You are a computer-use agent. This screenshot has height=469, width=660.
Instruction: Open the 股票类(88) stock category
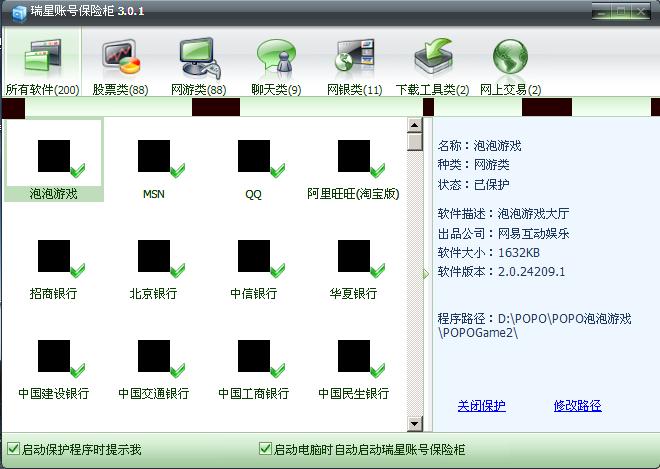tap(120, 67)
